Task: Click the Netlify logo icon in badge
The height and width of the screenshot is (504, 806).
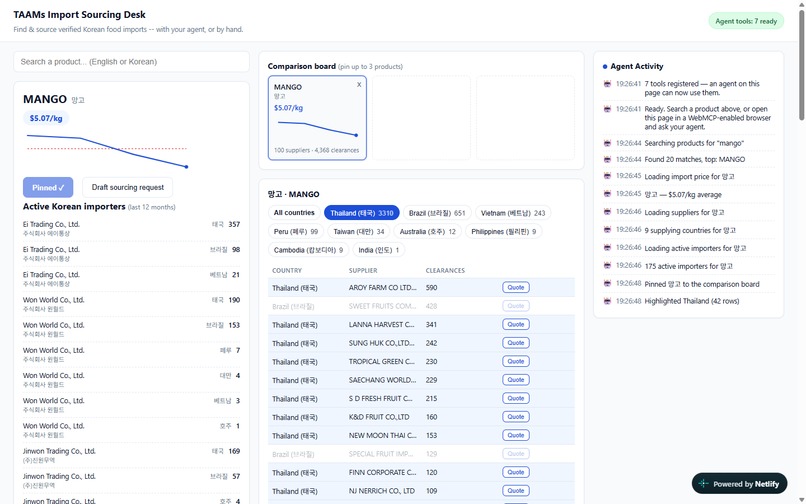Action: point(704,484)
